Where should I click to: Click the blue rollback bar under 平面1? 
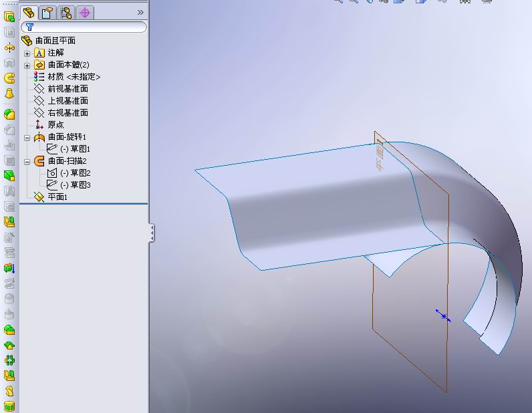pyautogui.click(x=84, y=204)
